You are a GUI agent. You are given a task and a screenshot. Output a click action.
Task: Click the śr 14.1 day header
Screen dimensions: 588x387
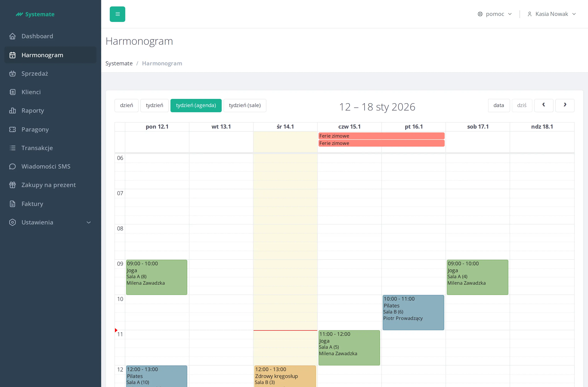(285, 127)
